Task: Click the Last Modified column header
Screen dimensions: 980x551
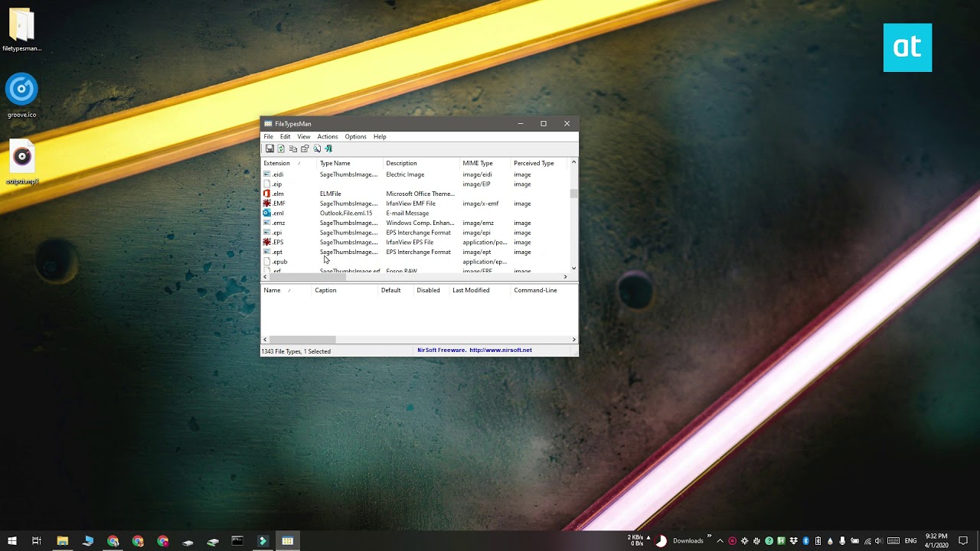Action: point(481,290)
